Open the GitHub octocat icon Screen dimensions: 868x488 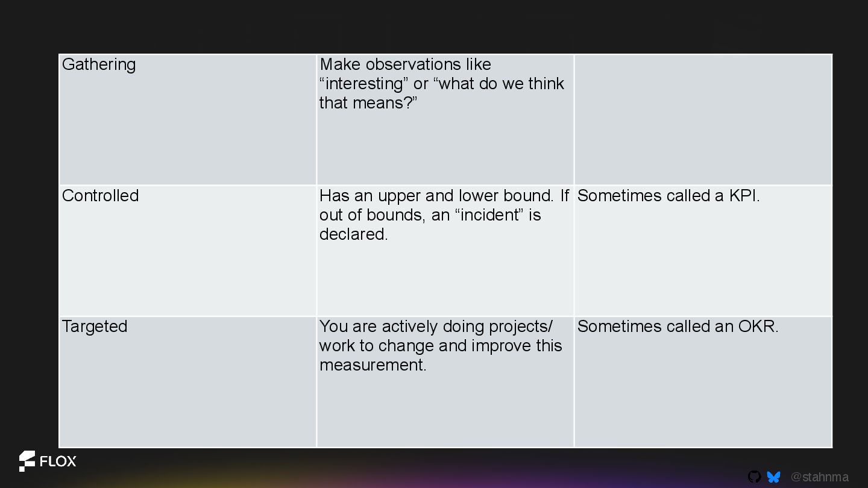754,477
